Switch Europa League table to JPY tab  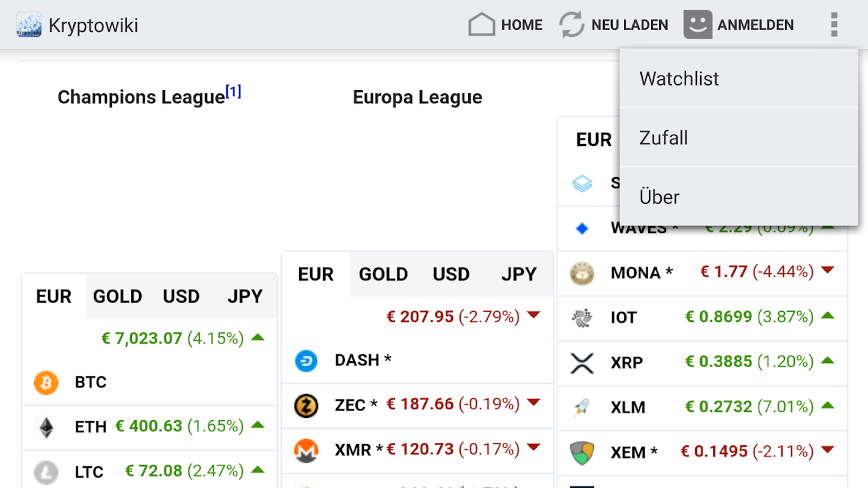coord(519,274)
